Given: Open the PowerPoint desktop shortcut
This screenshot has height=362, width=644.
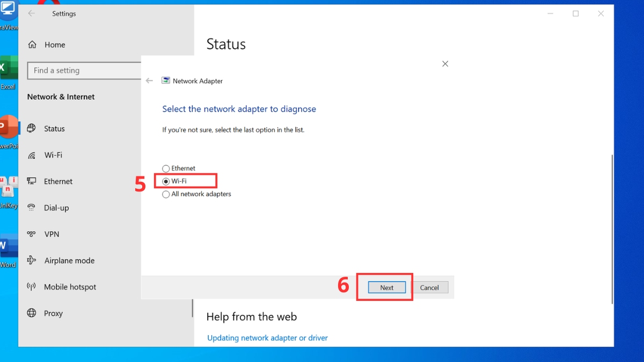Looking at the screenshot, I should click(x=8, y=132).
